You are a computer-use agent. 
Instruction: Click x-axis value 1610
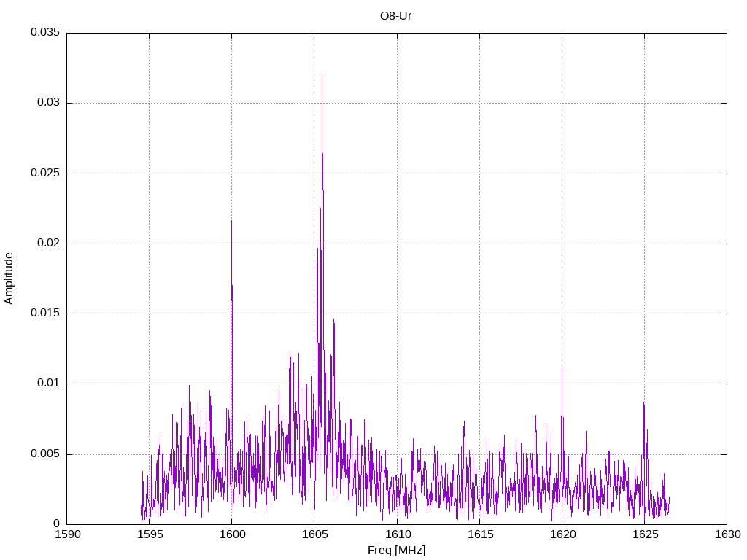click(x=398, y=534)
